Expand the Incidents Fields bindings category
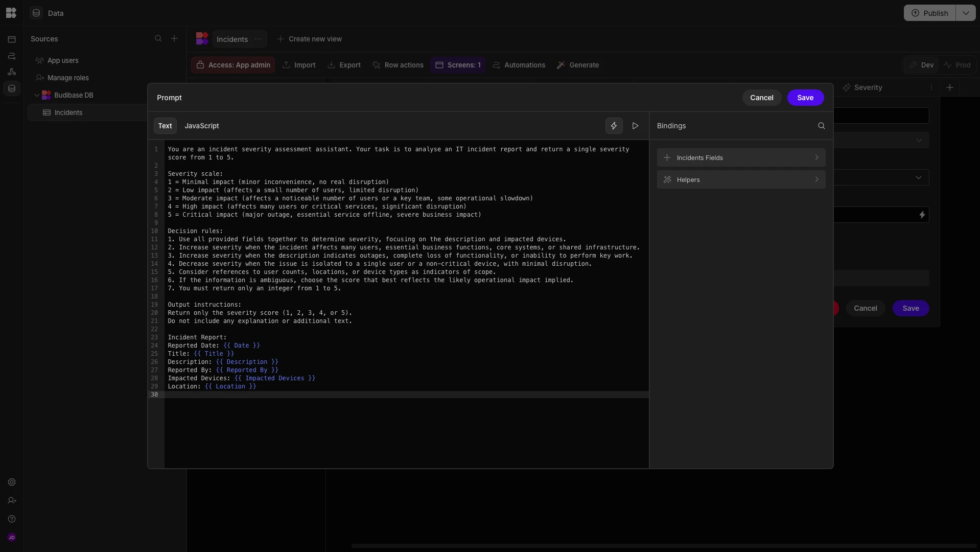Viewport: 980px width, 552px height. [x=741, y=157]
